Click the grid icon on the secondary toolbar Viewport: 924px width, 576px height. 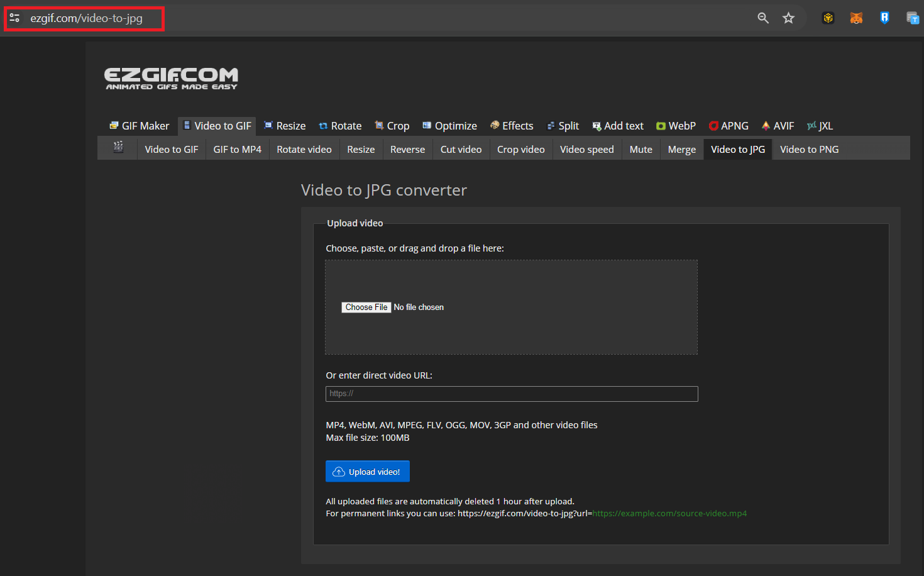pyautogui.click(x=118, y=148)
